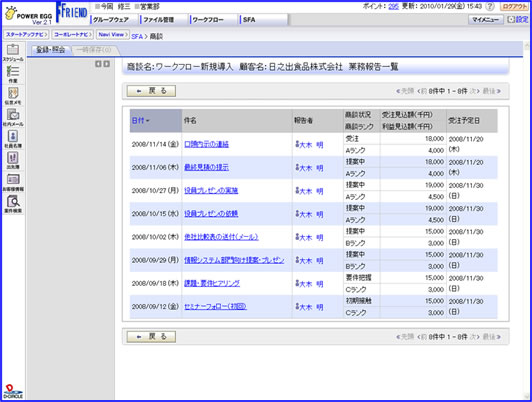Open the 口頭内示の連絡 report link

coord(206,144)
